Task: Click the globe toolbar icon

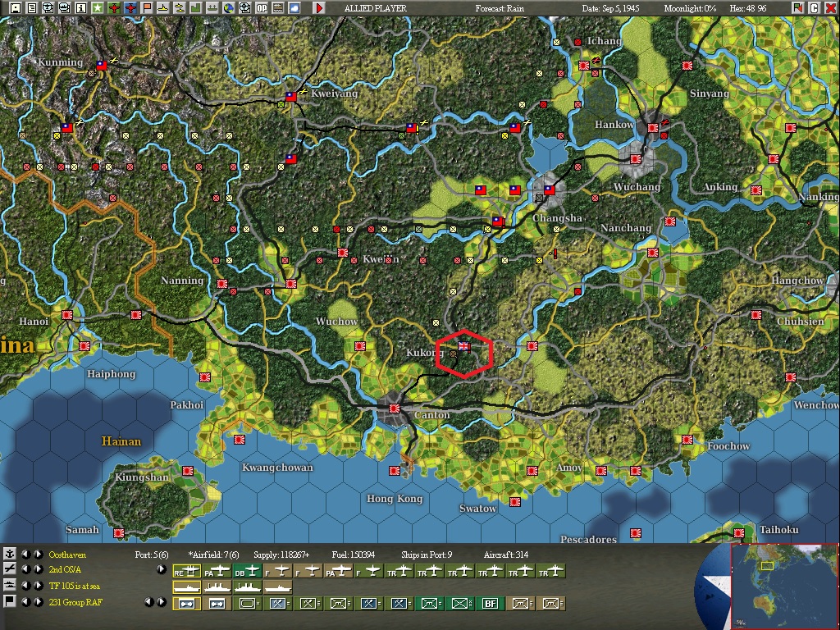Action: [x=229, y=8]
